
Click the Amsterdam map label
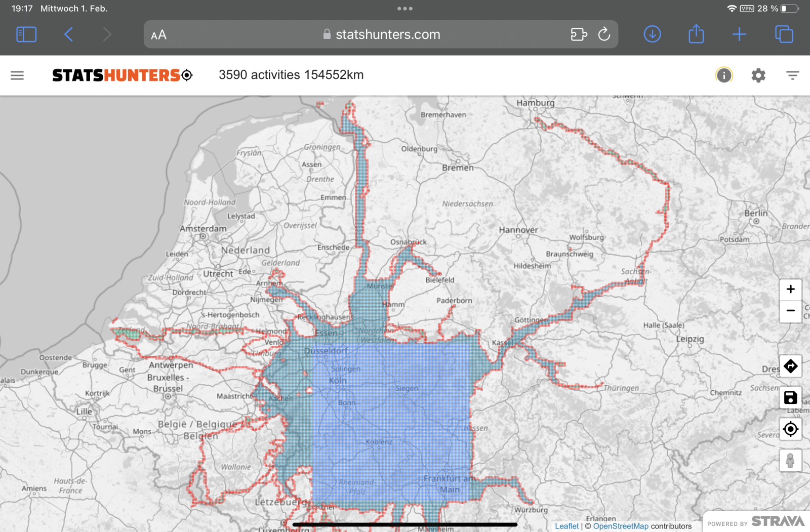pyautogui.click(x=203, y=228)
